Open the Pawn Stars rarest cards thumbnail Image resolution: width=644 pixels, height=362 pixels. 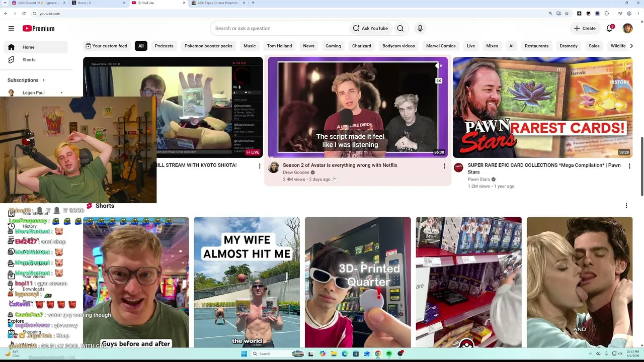[x=542, y=107]
